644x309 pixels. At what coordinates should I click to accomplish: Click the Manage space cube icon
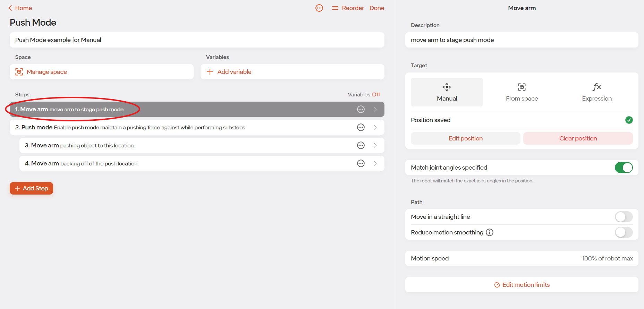(x=19, y=72)
